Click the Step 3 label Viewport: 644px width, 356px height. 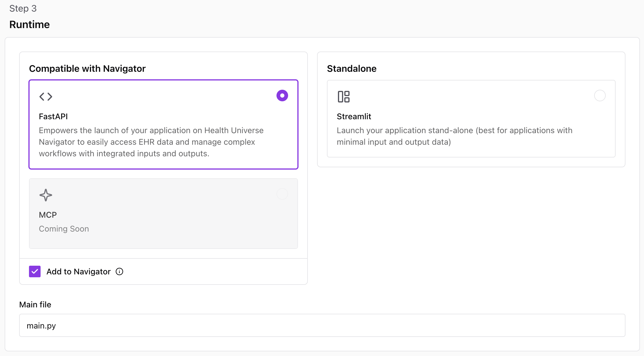click(23, 8)
